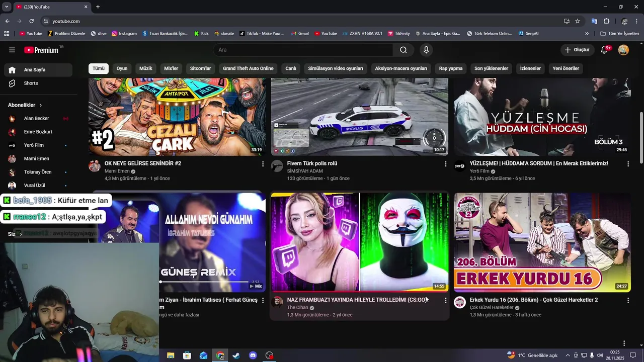Screen dimensions: 644x362
Task: Select the Sitcom'lar filter chip
Action: point(201,68)
